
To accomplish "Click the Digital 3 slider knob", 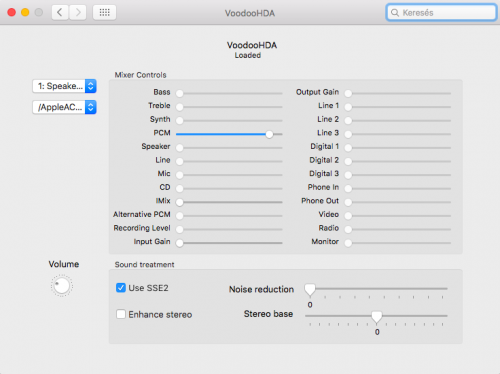I will [348, 175].
